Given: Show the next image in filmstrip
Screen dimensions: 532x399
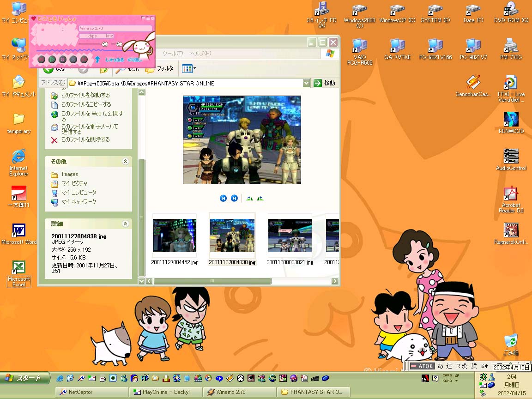Looking at the screenshot, I should coord(234,198).
